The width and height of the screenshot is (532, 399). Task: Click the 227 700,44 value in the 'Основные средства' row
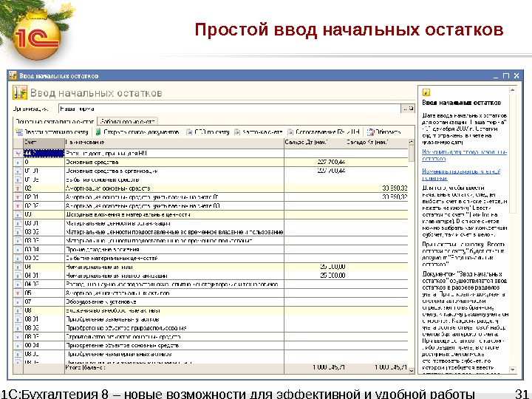click(x=331, y=162)
